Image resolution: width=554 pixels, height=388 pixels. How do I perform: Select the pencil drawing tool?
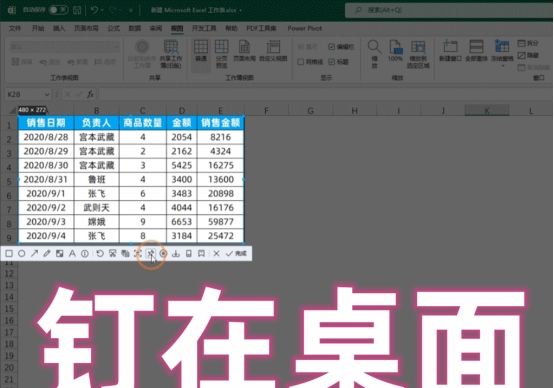tap(47, 253)
